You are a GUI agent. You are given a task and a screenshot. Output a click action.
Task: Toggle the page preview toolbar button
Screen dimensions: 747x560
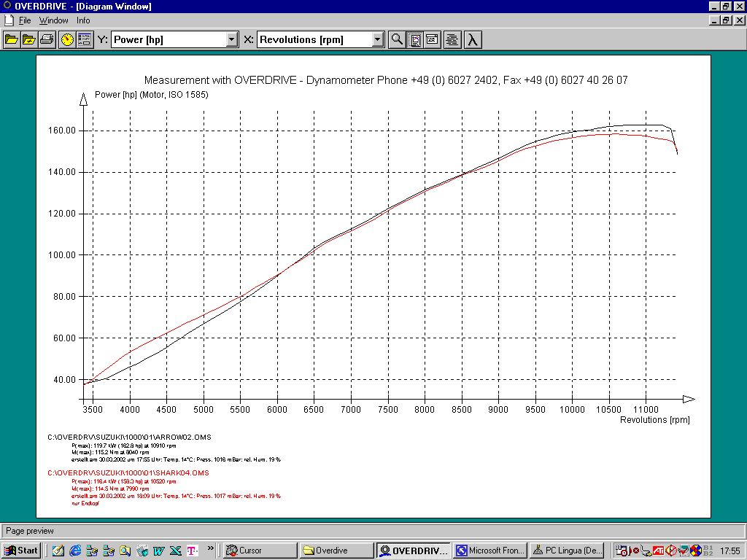tap(415, 39)
